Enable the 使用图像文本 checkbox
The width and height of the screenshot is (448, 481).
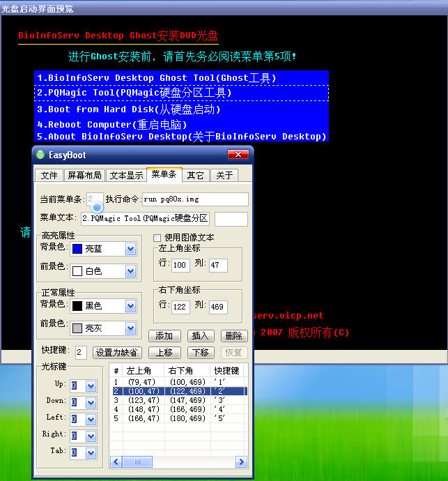pos(157,238)
